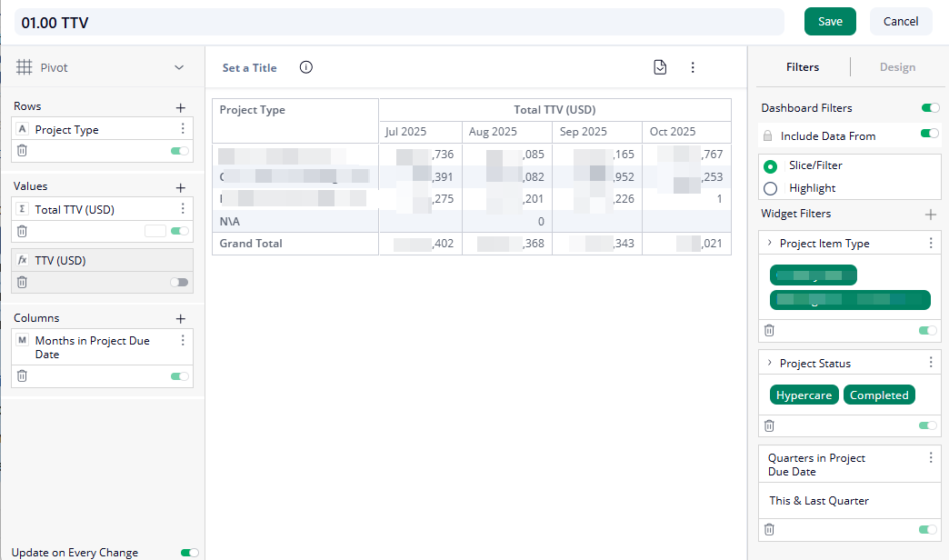Expand the Project Item Type filter

coord(770,244)
